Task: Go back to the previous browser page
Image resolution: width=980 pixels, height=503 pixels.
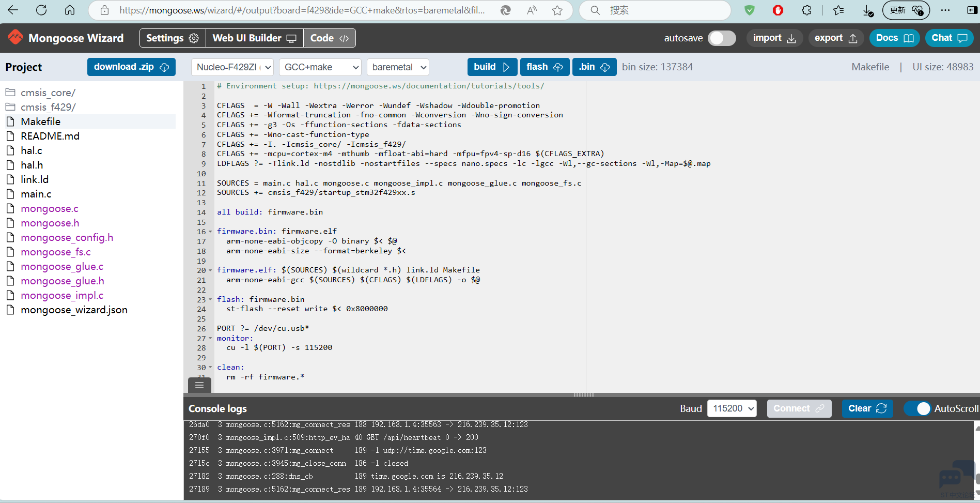Action: [x=13, y=10]
